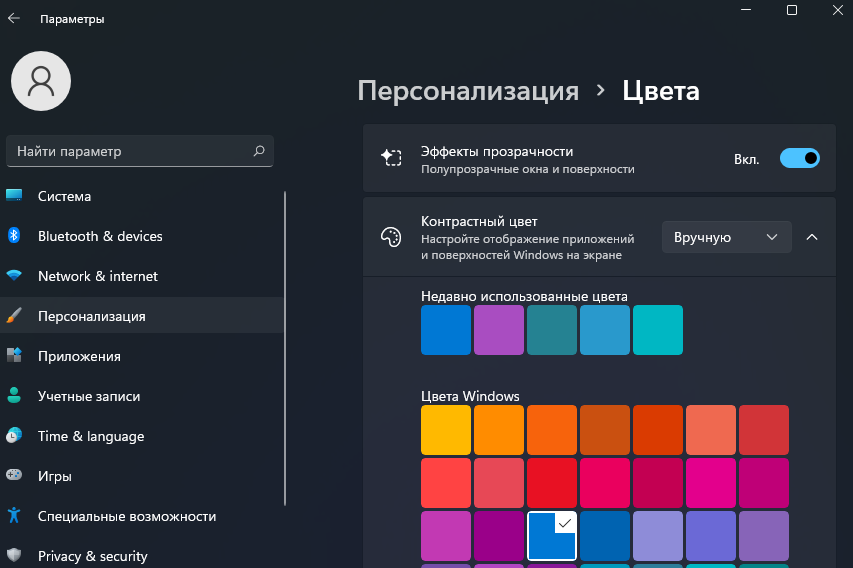Click the Time & language globe icon
This screenshot has width=853, height=568.
[14, 435]
